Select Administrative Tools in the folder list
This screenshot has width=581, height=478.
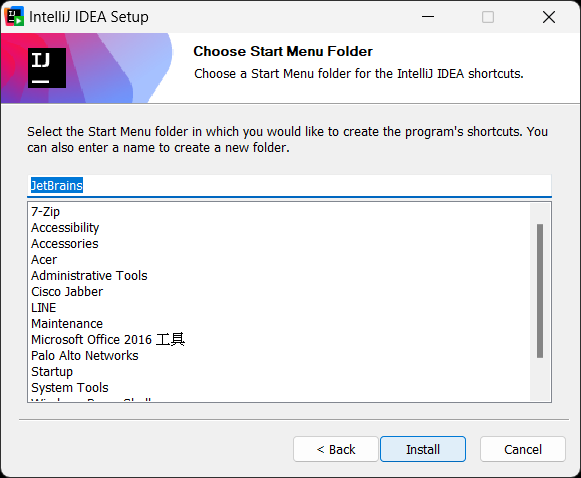coord(89,275)
